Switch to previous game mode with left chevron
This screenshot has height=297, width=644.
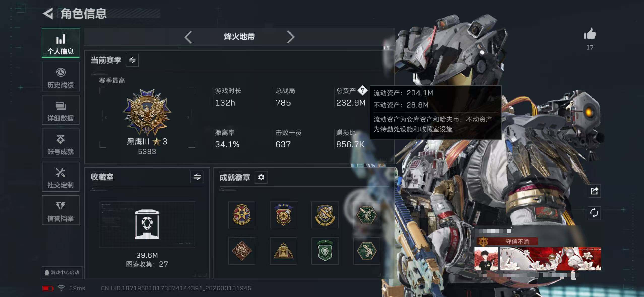pyautogui.click(x=188, y=37)
